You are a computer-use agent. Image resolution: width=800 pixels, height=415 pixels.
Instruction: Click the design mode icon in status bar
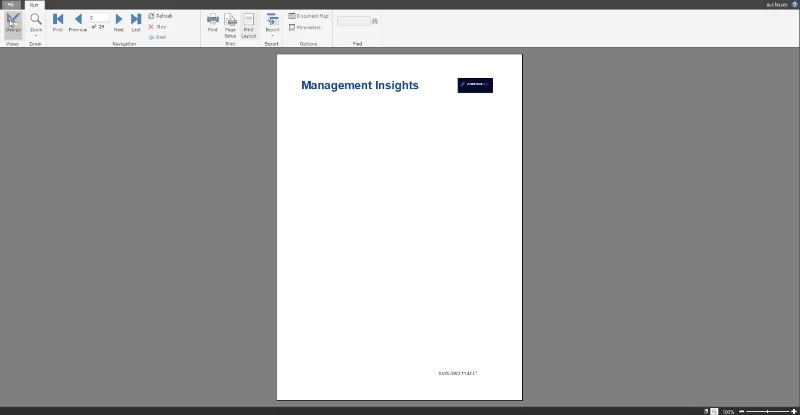click(706, 411)
